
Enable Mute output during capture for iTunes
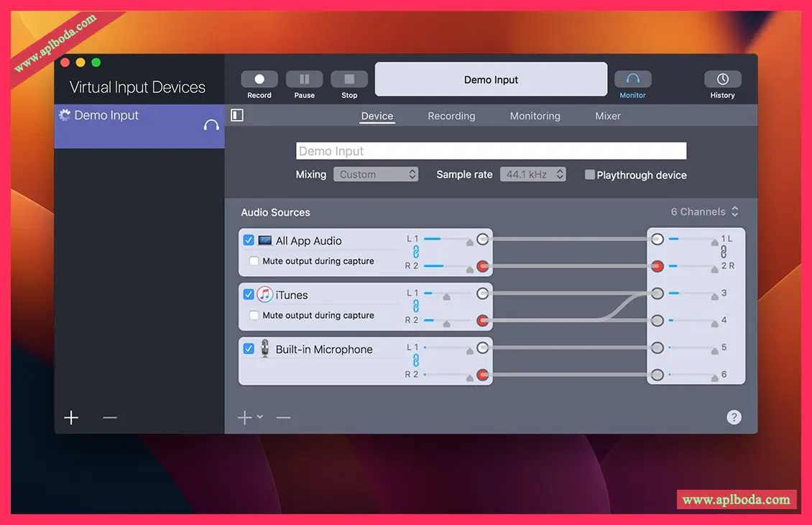pyautogui.click(x=254, y=315)
